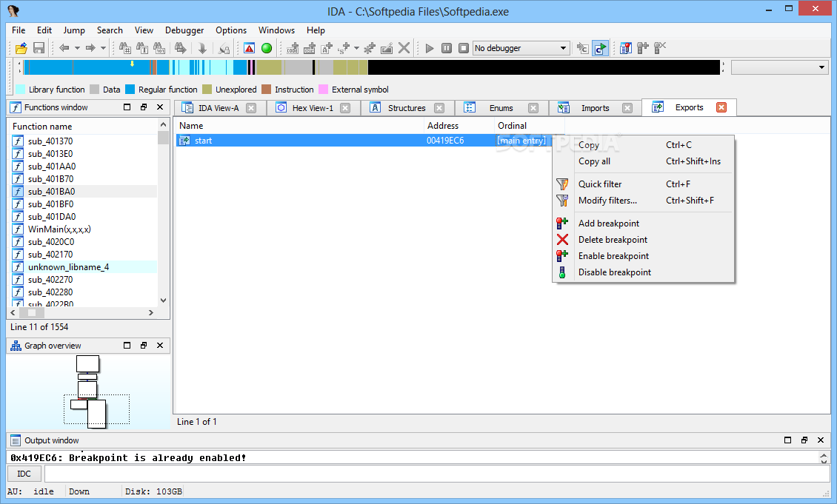Viewport: 837px width, 504px height.
Task: Choose Copy from the context menu
Action: click(643, 145)
